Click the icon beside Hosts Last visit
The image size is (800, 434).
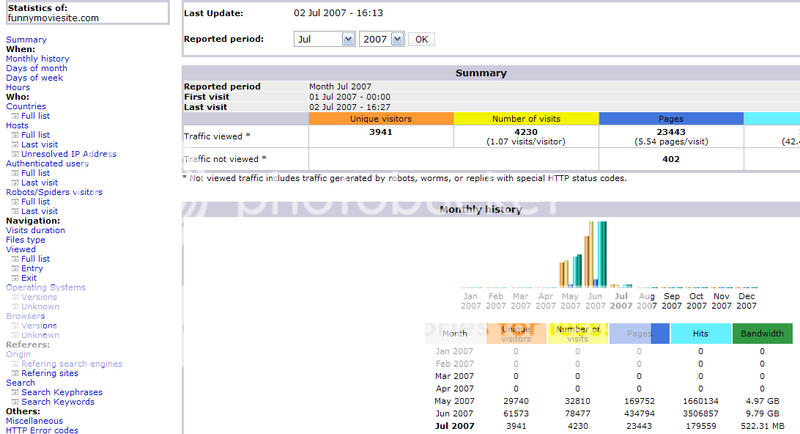15,145
